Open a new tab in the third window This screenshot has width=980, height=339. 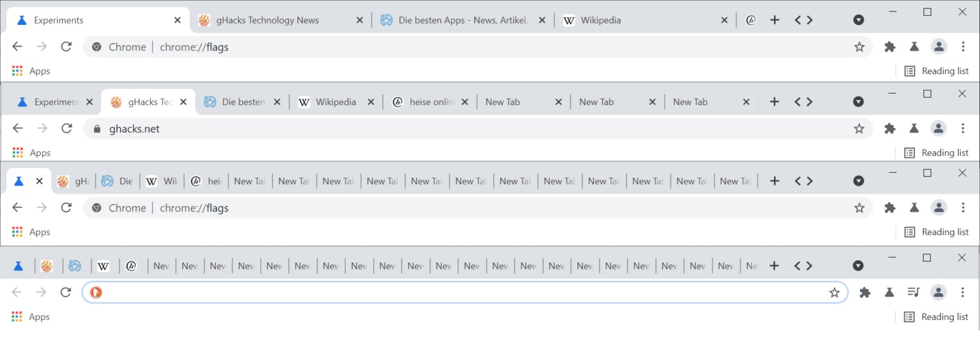tap(775, 180)
